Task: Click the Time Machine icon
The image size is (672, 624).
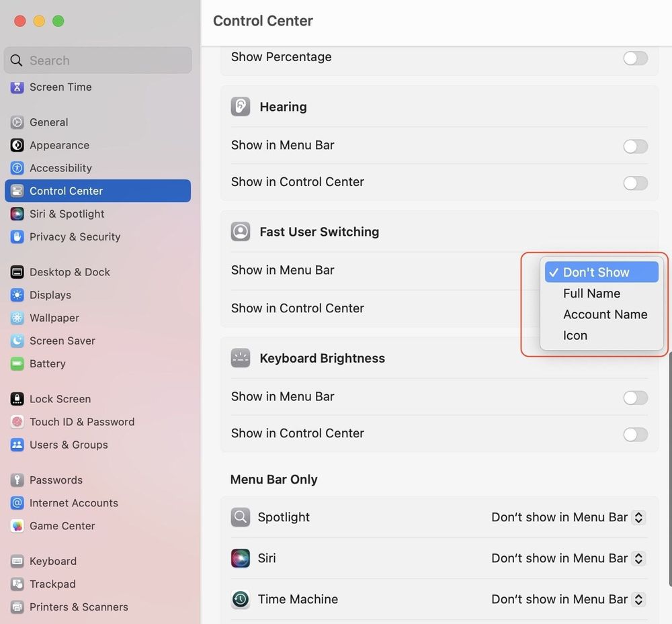Action: coord(240,599)
